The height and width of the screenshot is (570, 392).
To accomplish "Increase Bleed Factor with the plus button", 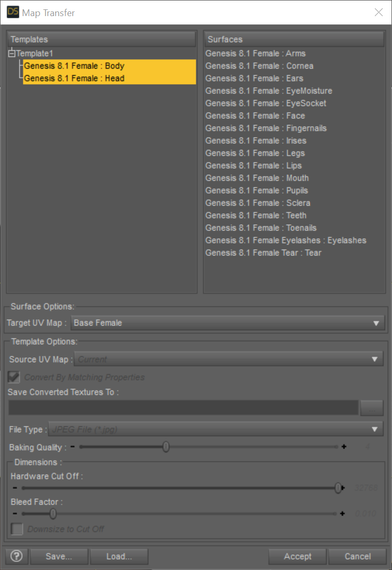I will point(342,513).
